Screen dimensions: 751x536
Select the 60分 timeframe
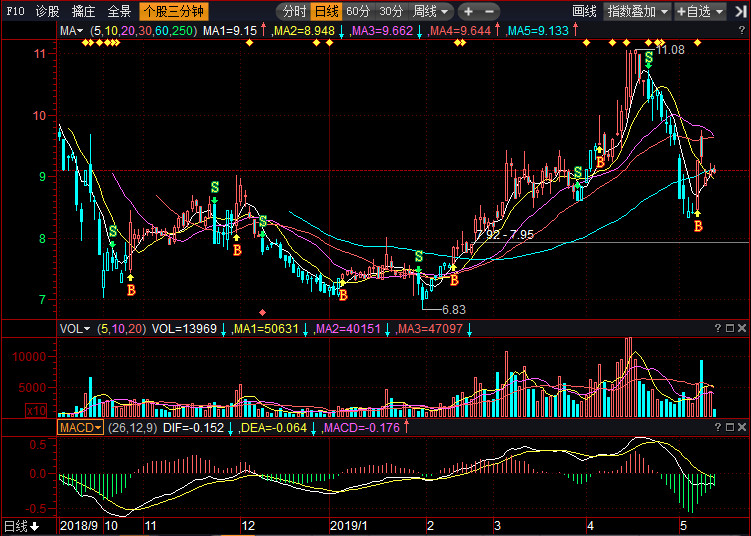click(358, 12)
